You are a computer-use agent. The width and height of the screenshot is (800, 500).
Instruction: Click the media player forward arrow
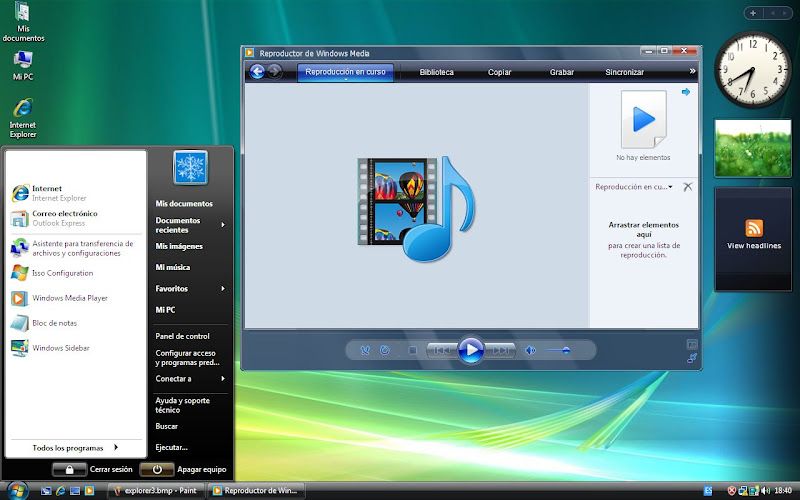tap(274, 71)
